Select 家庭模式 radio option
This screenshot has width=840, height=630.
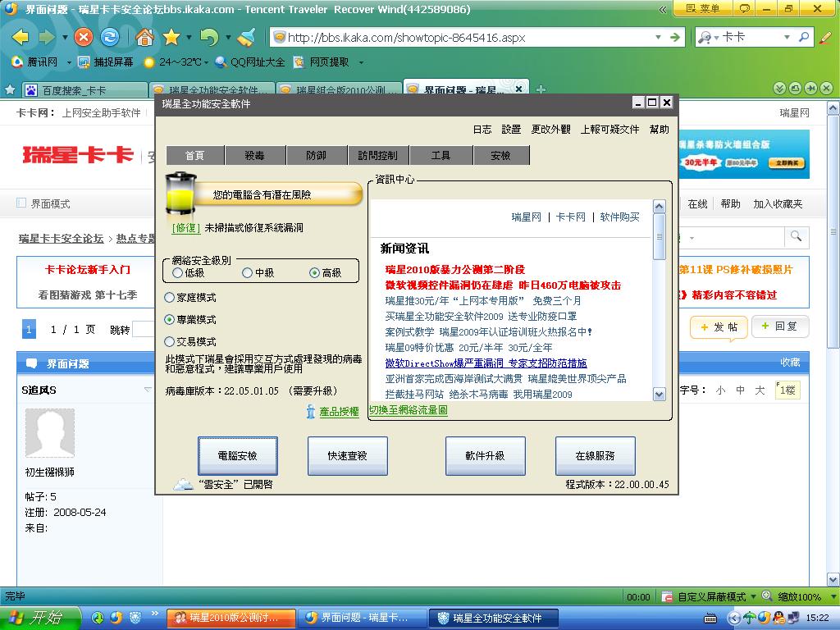170,297
